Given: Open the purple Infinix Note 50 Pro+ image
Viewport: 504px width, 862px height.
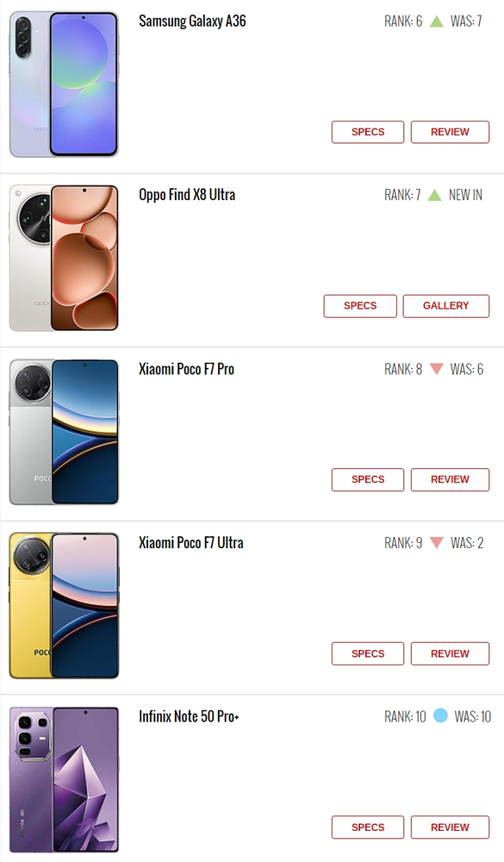Looking at the screenshot, I should click(x=64, y=779).
